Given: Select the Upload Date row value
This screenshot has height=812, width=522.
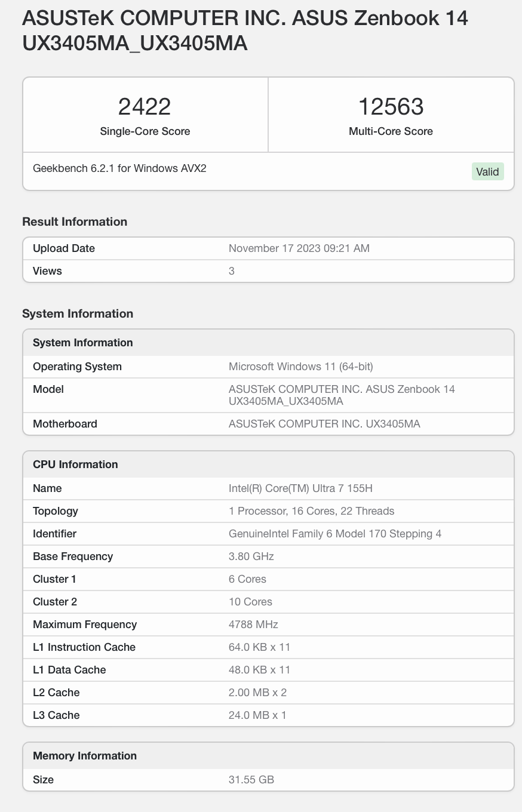Looking at the screenshot, I should click(x=299, y=248).
